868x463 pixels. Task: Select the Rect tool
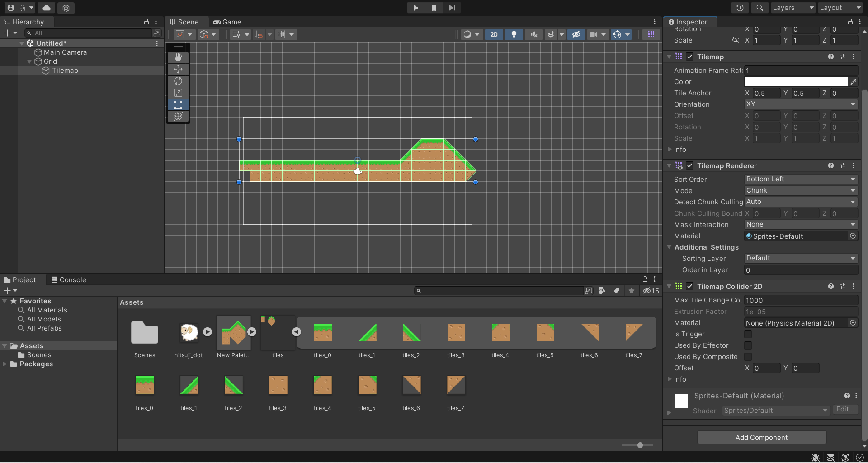tap(178, 105)
